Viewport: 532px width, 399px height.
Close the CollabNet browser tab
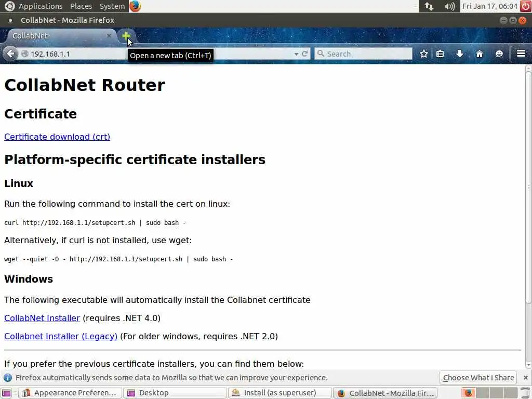point(109,36)
